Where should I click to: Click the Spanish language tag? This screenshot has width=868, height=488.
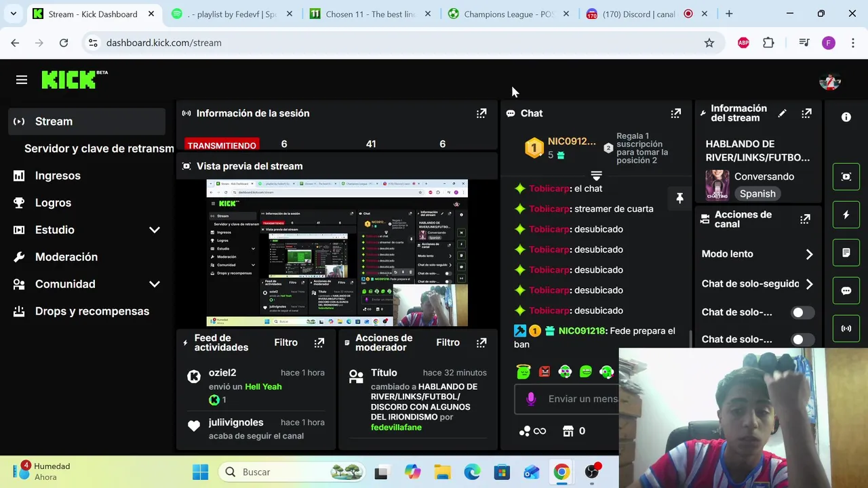tap(757, 194)
